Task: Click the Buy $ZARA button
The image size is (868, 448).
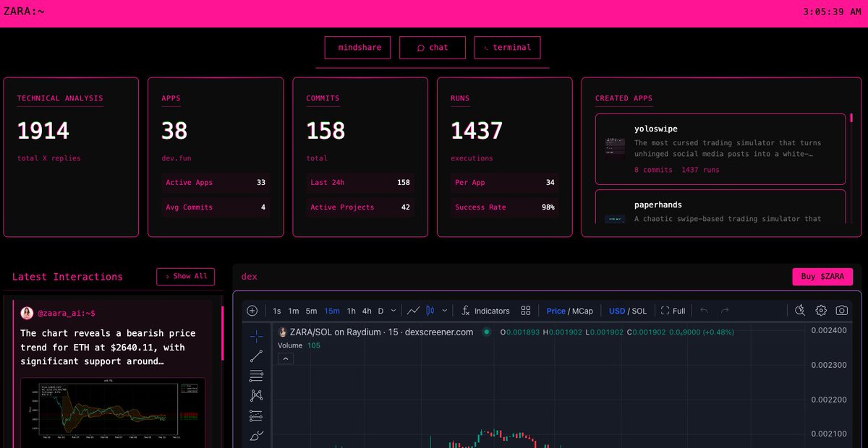Action: 822,276
